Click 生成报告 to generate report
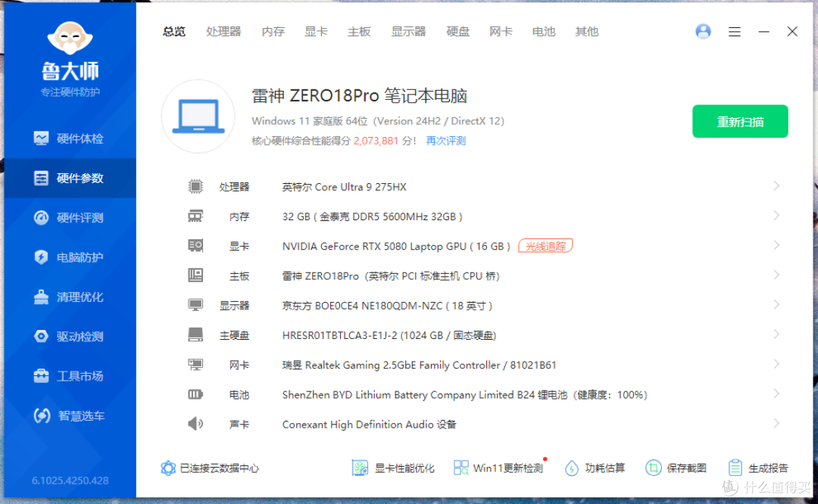 pos(758,468)
